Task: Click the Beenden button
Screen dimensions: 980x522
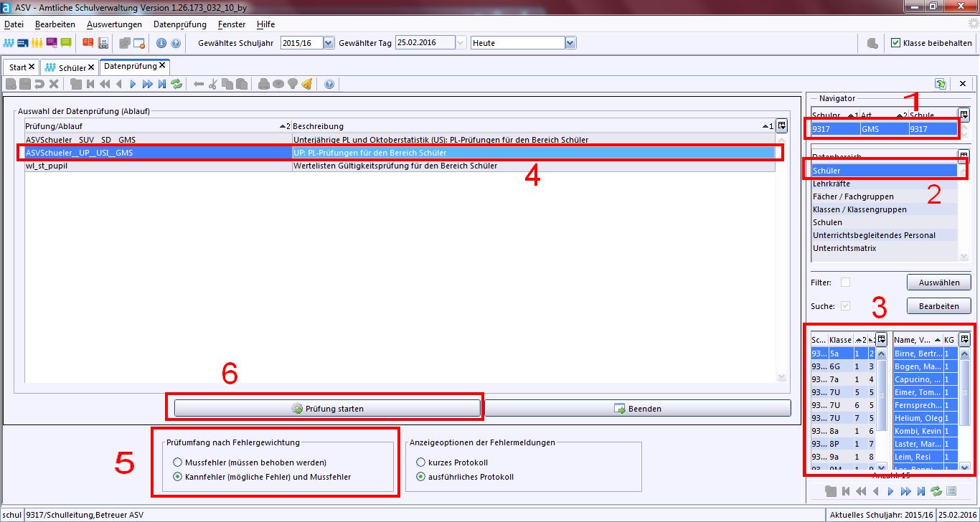Action: (x=637, y=408)
